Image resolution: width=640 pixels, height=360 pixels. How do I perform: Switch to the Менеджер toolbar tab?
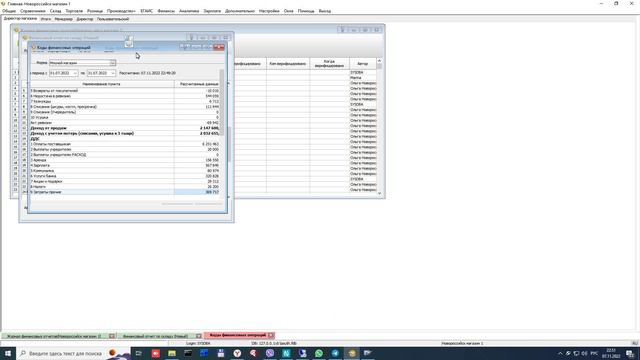point(63,19)
